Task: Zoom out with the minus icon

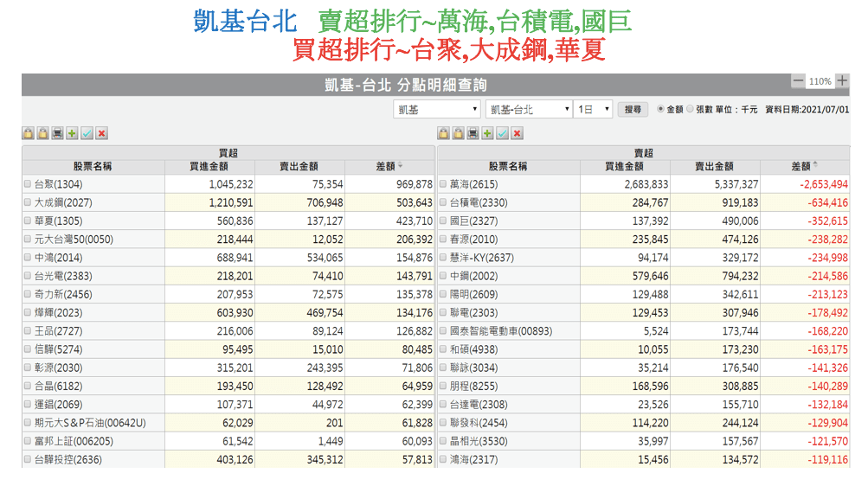Action: tap(798, 81)
